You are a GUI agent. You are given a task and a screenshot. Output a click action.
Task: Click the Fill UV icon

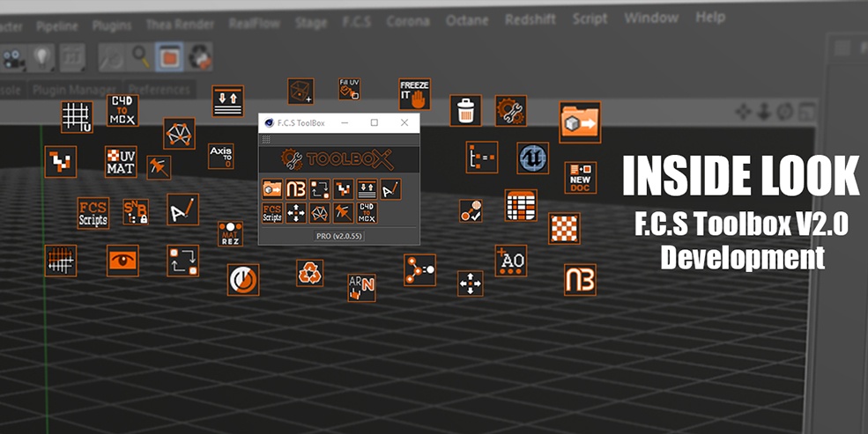pyautogui.click(x=349, y=89)
